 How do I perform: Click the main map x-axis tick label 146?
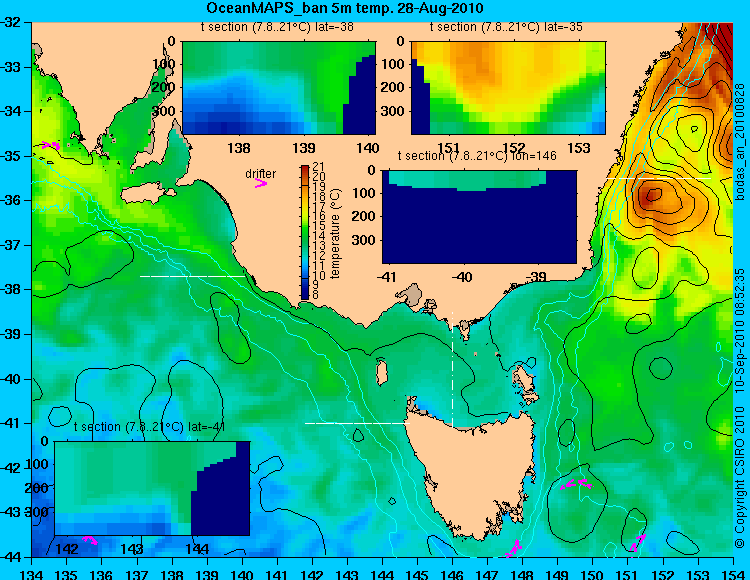click(x=452, y=574)
